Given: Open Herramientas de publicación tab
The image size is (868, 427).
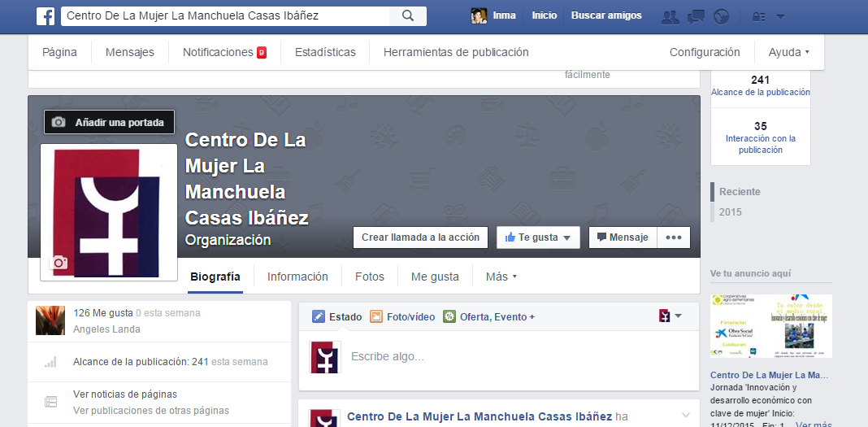Looking at the screenshot, I should tap(456, 52).
